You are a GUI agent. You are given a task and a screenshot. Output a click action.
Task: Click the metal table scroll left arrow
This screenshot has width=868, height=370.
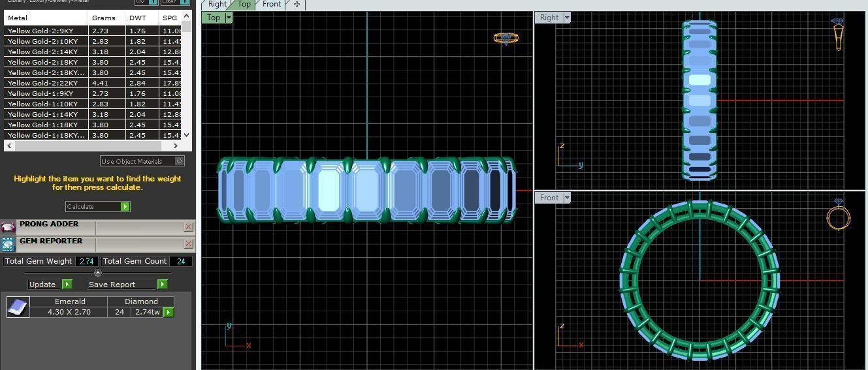coord(8,146)
